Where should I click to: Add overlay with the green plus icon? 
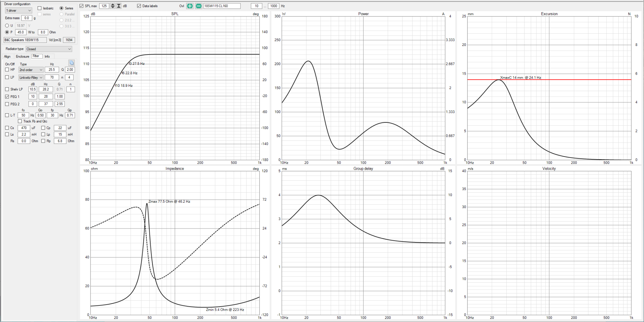190,6
